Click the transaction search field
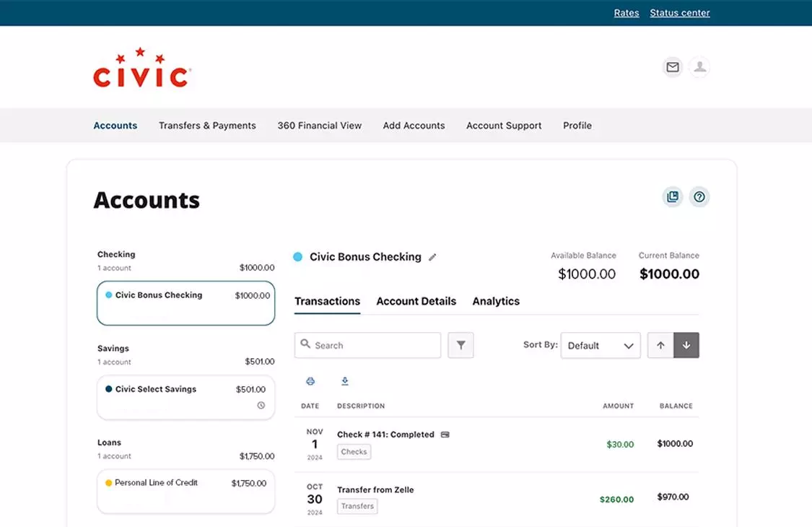The image size is (812, 527). 368,345
